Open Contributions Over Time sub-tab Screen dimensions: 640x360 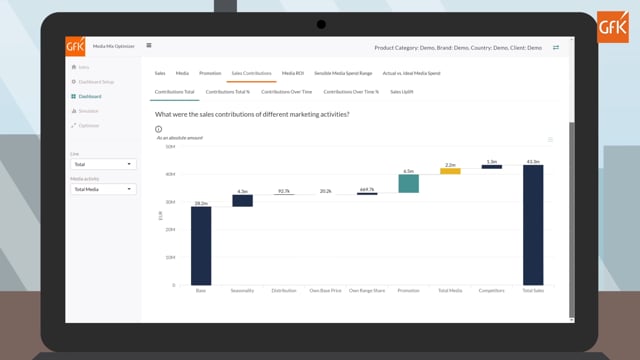pyautogui.click(x=287, y=92)
